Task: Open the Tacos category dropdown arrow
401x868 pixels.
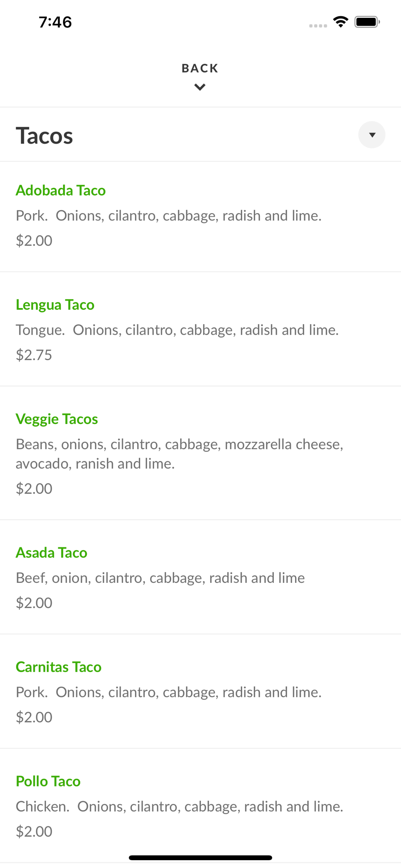Action: click(371, 135)
